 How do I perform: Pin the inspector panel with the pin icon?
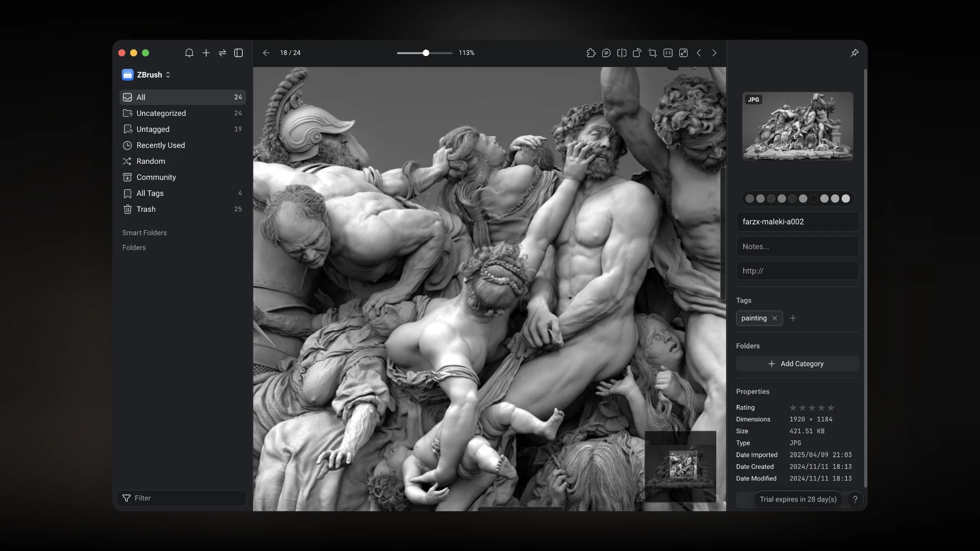(x=854, y=53)
